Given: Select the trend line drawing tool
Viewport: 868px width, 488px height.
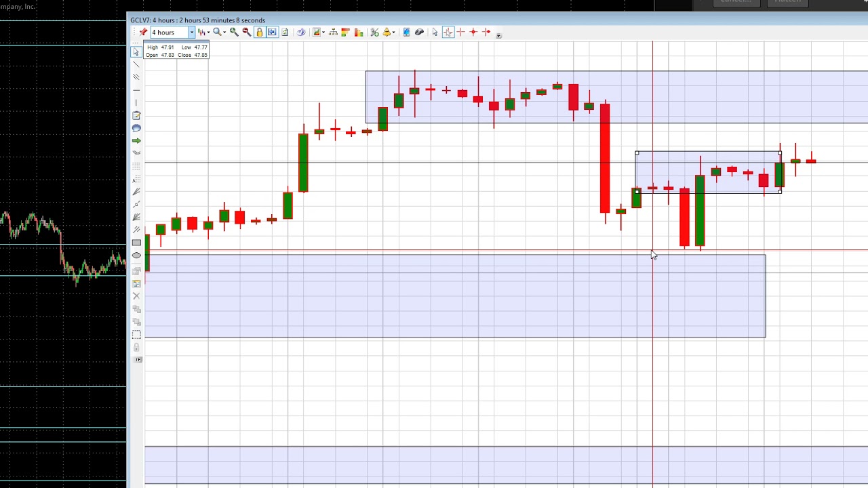Looking at the screenshot, I should (x=136, y=64).
